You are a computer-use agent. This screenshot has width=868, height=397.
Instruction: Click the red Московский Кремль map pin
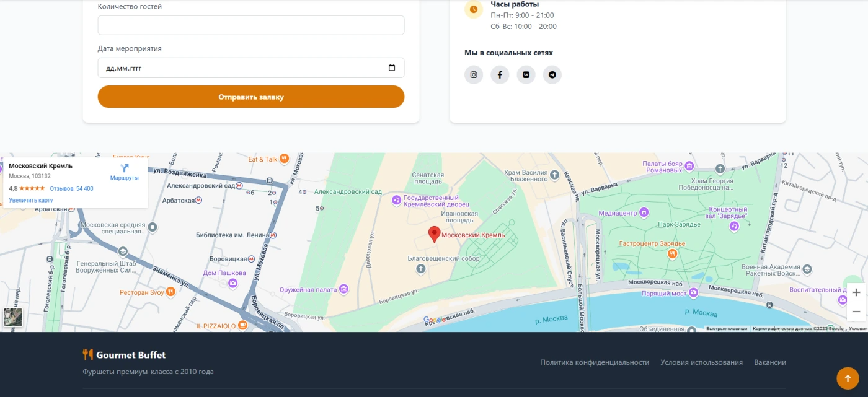click(435, 234)
